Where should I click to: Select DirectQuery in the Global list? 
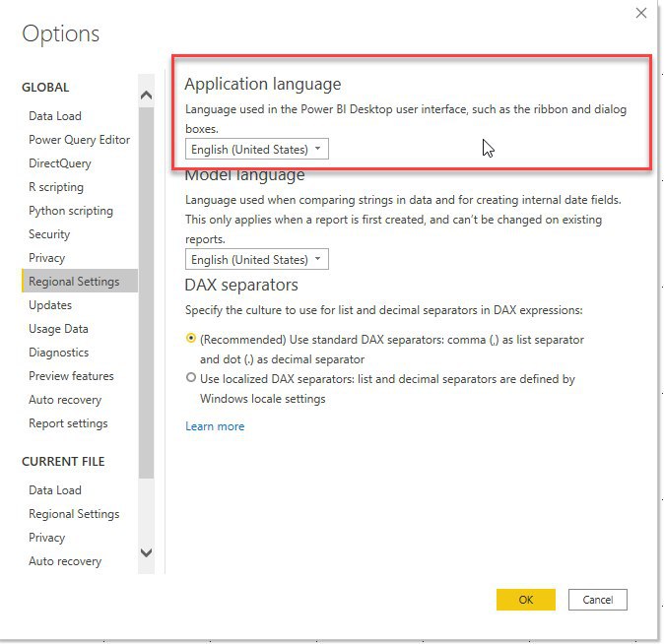click(60, 163)
